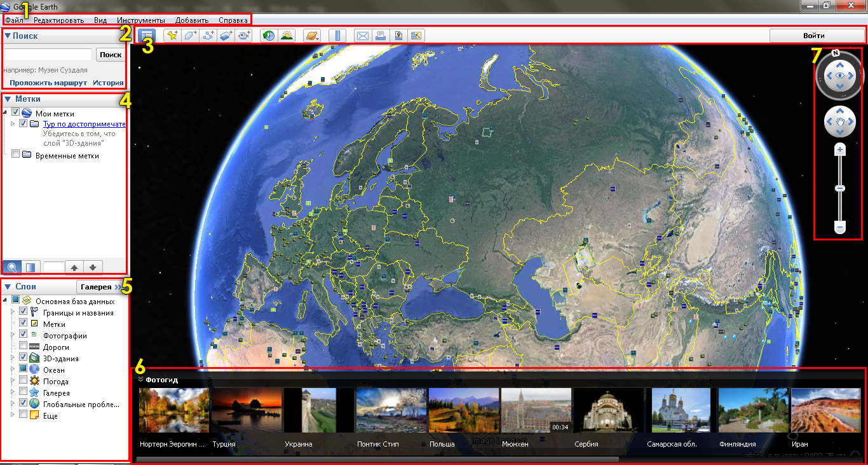Uncheck the Фотографии layer checkbox
This screenshot has width=868, height=465.
click(24, 335)
